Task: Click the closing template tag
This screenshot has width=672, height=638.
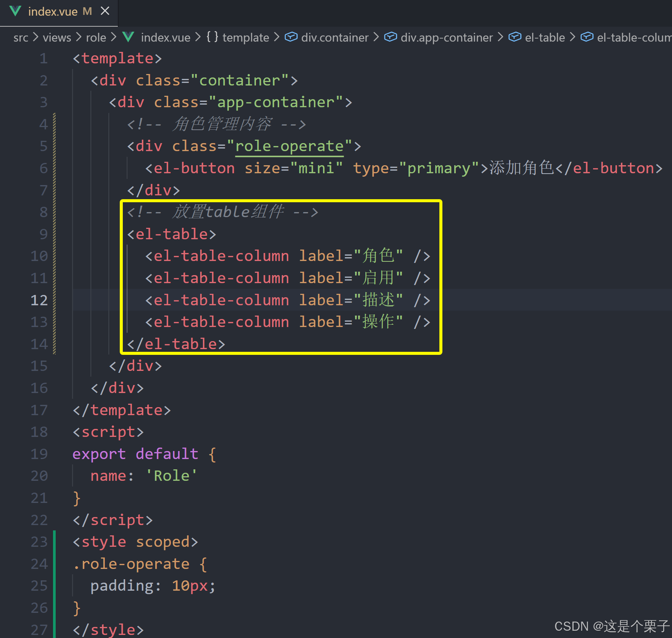Action: tap(122, 410)
